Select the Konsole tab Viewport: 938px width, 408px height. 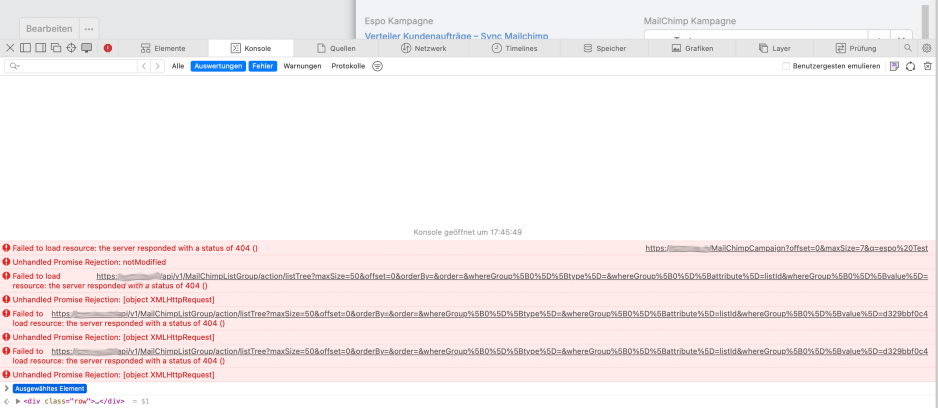pyautogui.click(x=251, y=48)
